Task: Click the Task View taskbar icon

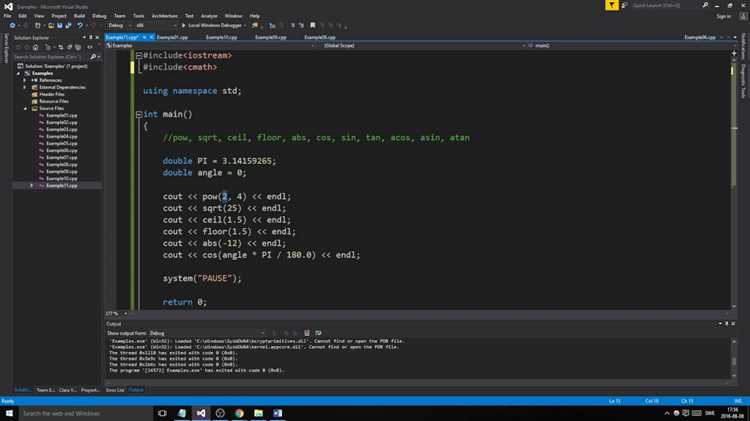Action: (162, 413)
